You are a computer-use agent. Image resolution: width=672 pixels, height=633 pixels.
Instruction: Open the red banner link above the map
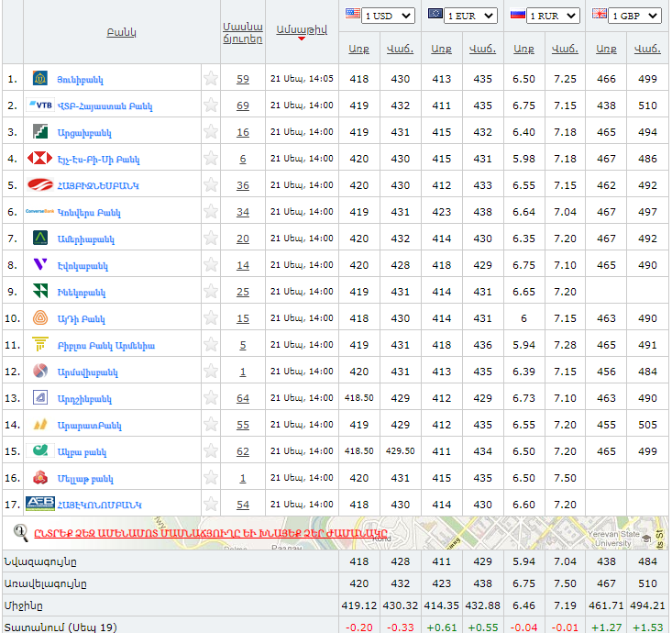pyautogui.click(x=211, y=533)
